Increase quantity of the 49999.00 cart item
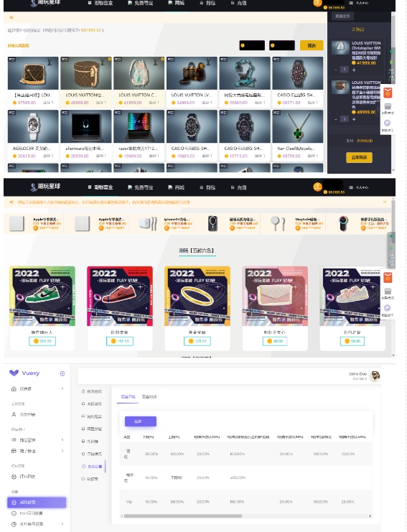 click(x=354, y=119)
